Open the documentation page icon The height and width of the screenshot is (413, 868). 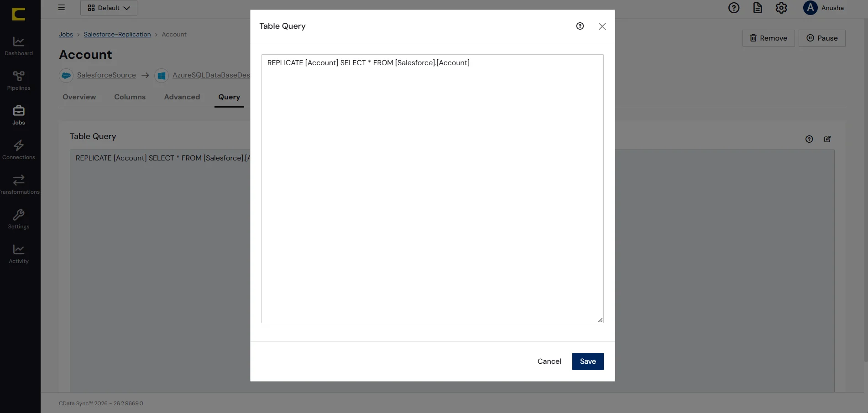click(758, 8)
